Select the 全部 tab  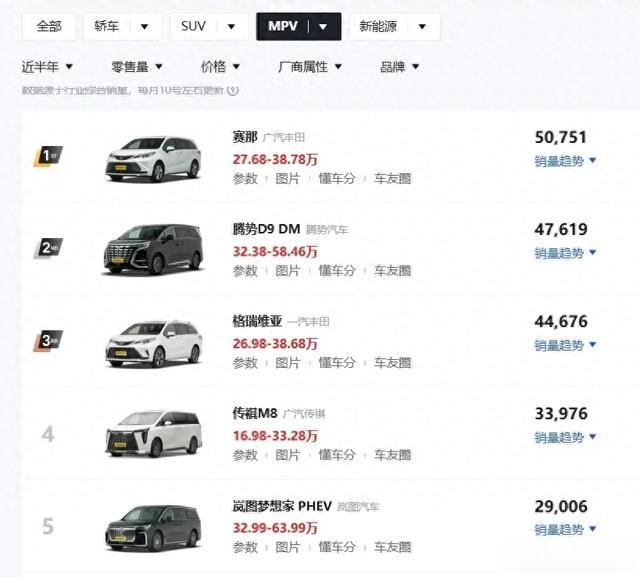point(49,27)
